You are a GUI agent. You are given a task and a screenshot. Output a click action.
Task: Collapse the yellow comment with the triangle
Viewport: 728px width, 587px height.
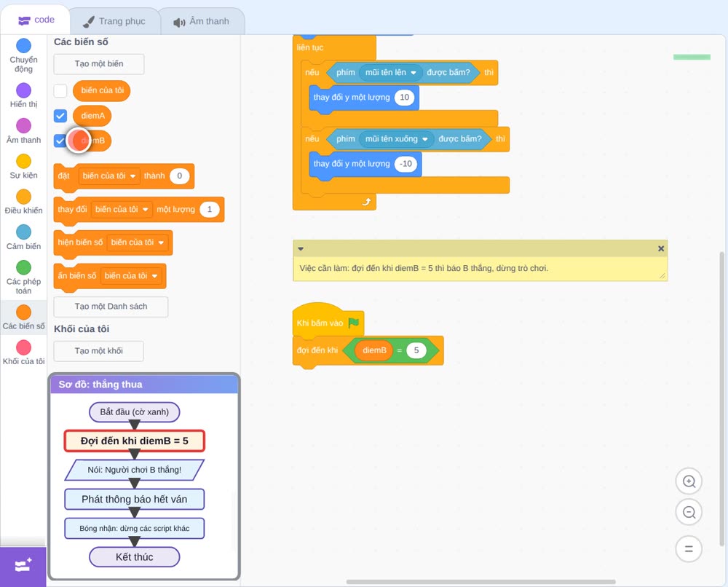click(x=301, y=248)
